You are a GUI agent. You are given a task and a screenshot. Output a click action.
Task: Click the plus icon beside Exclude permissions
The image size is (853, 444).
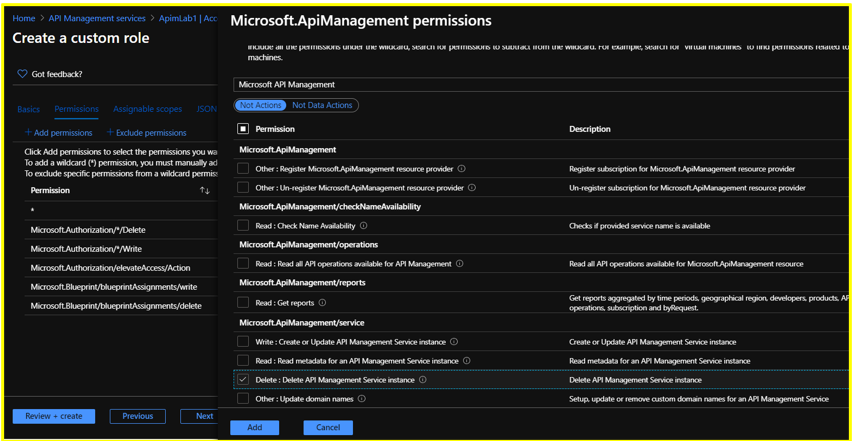tap(110, 132)
